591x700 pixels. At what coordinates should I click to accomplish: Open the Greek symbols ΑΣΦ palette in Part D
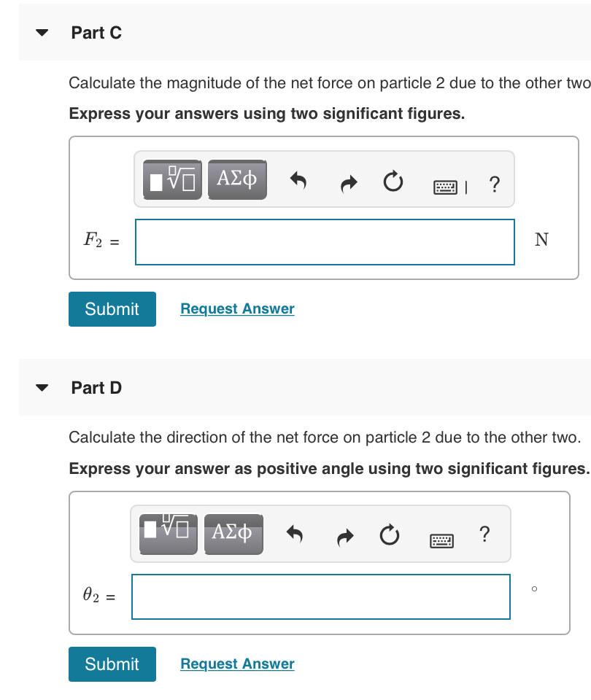coord(233,533)
